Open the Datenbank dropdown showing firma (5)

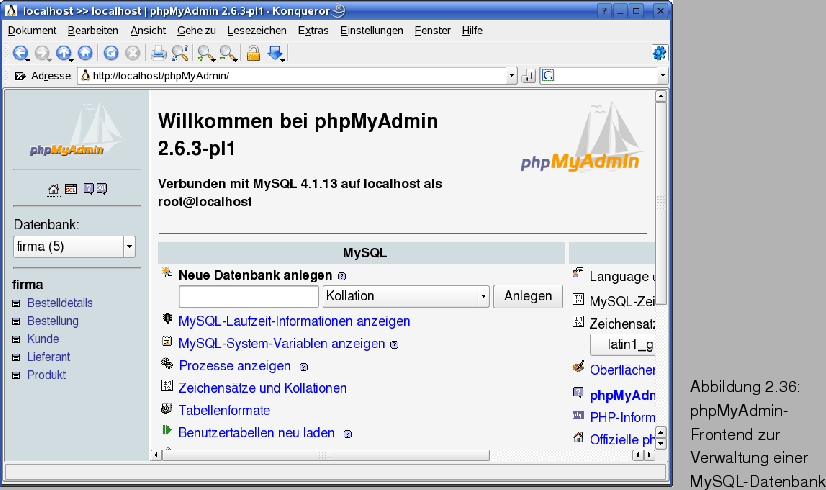point(74,247)
